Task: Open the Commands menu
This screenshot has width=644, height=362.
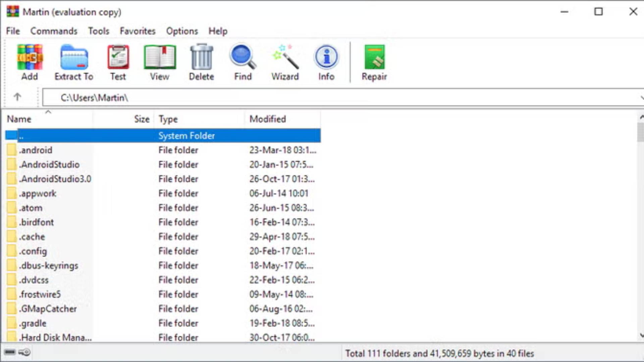Action: pyautogui.click(x=54, y=31)
